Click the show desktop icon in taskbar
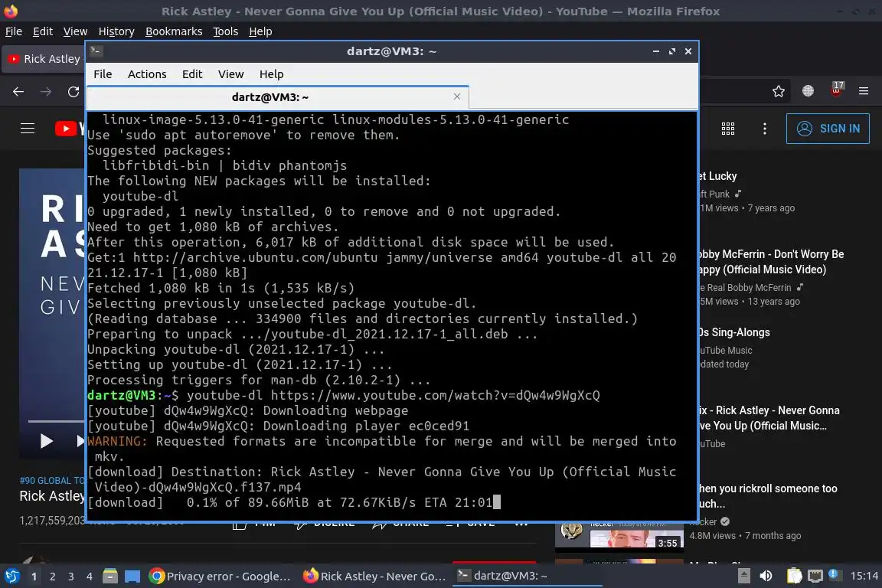 (x=132, y=577)
